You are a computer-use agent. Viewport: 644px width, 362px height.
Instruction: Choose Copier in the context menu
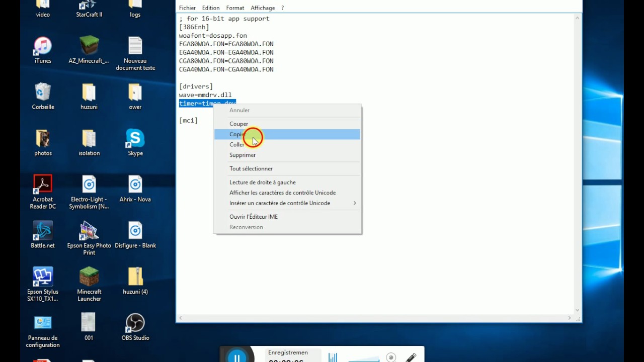287,134
